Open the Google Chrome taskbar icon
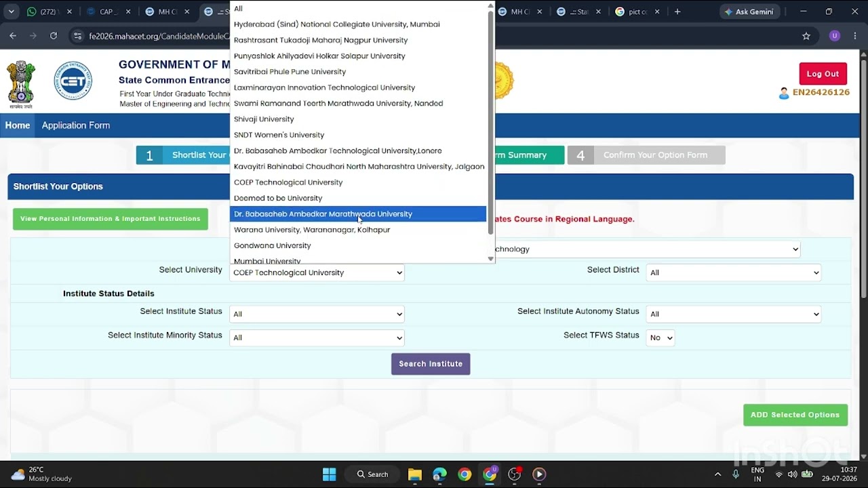Screen dimensions: 868x488 click(x=465, y=474)
